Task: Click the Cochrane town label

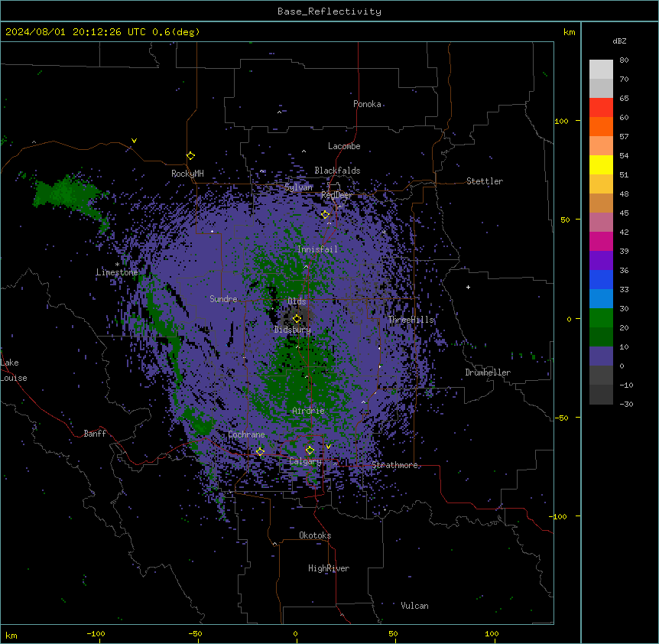Action: (246, 434)
